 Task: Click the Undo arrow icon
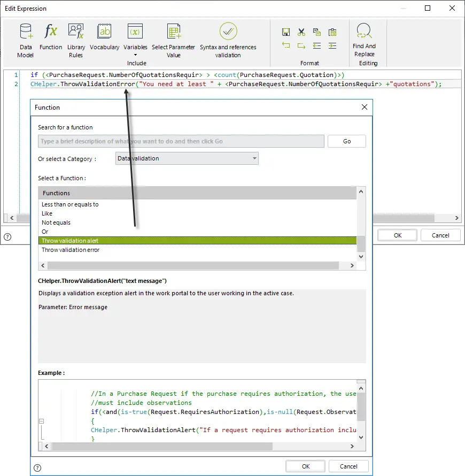coord(286,45)
